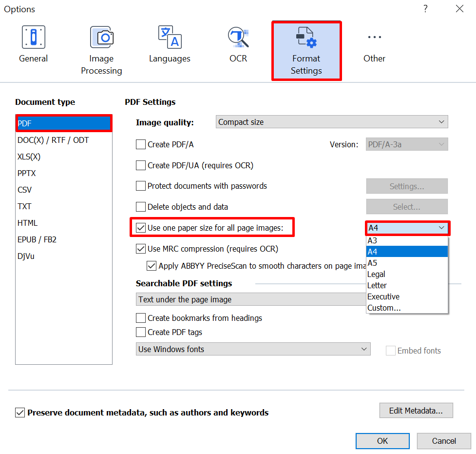Open the Use Windows fonts dropdown
476x454 pixels.
pos(253,349)
